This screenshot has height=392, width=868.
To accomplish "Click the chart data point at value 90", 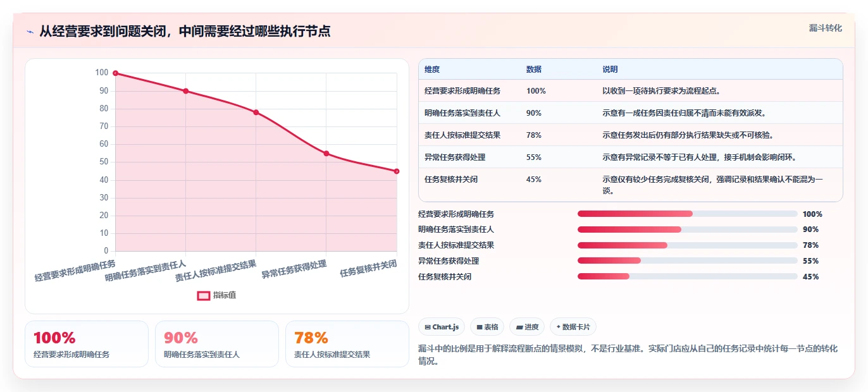I will 185,91.
